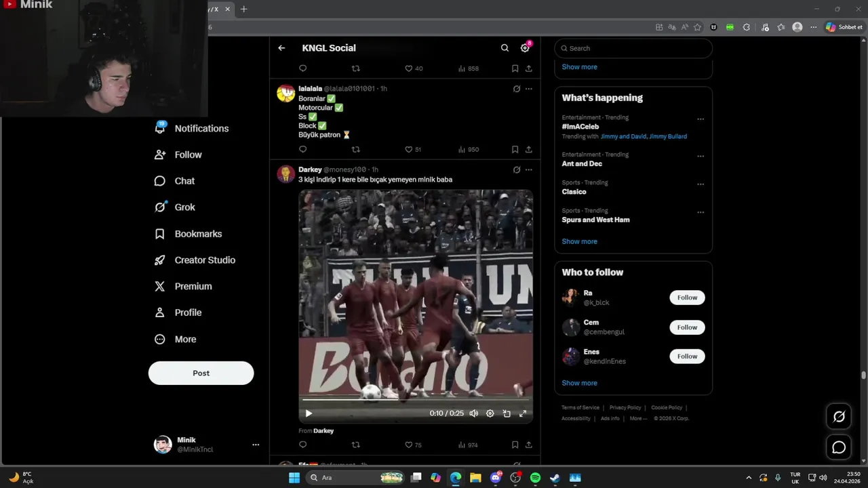
Task: Open floating chat messages button
Action: click(839, 447)
